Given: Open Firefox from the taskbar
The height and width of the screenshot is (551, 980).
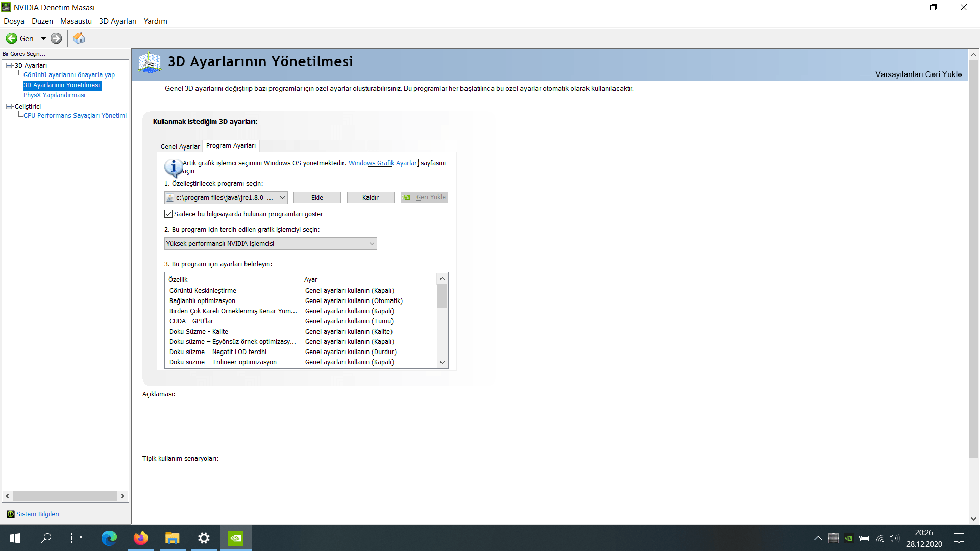Looking at the screenshot, I should [141, 538].
